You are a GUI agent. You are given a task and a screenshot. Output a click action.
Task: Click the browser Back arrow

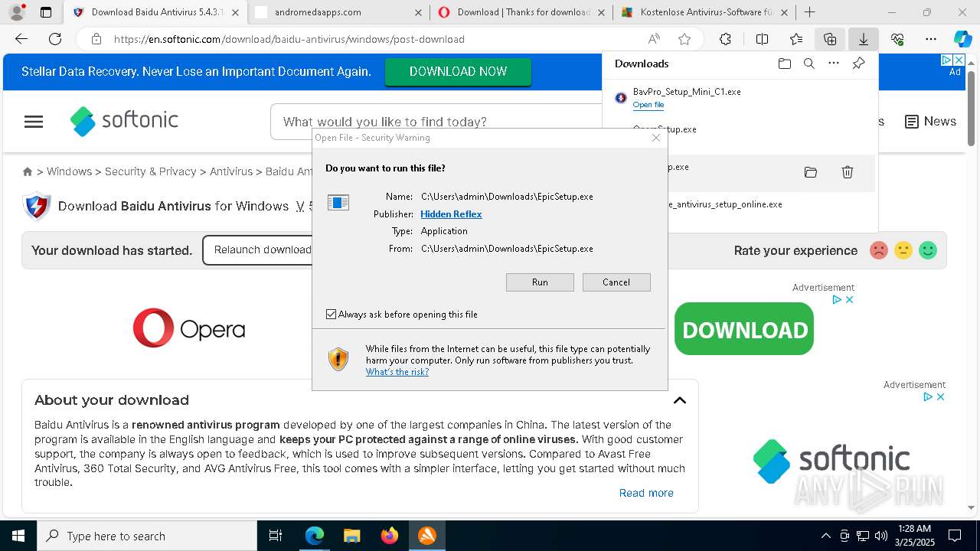pyautogui.click(x=21, y=39)
